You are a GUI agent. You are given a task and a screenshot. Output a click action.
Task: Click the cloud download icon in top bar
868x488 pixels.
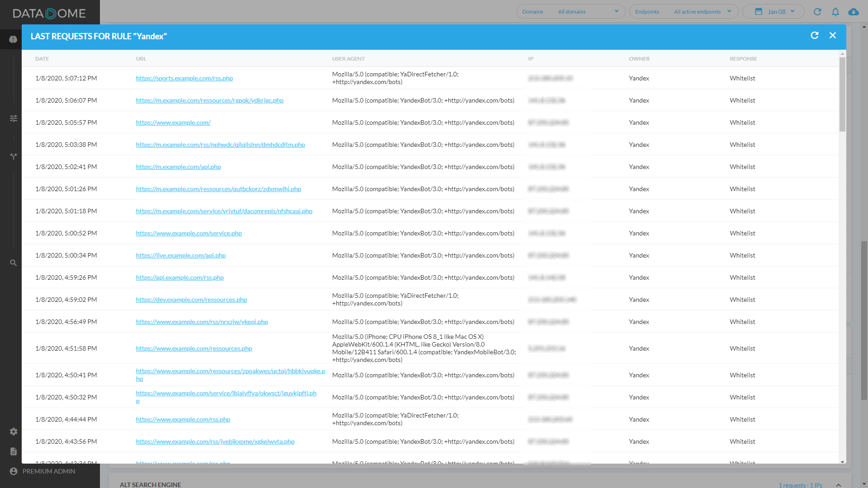click(x=854, y=12)
